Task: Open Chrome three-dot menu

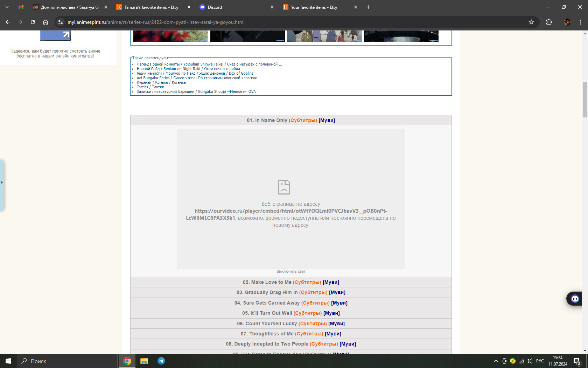Action: tap(580, 22)
